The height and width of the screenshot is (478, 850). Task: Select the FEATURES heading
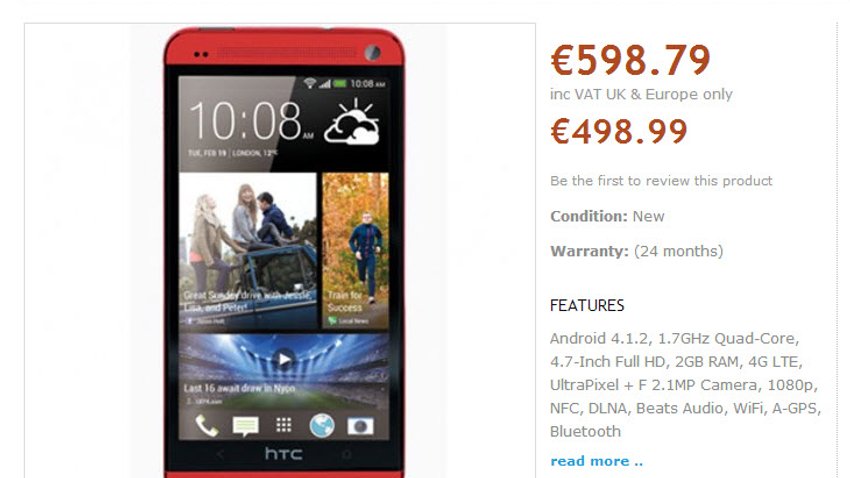coord(587,306)
